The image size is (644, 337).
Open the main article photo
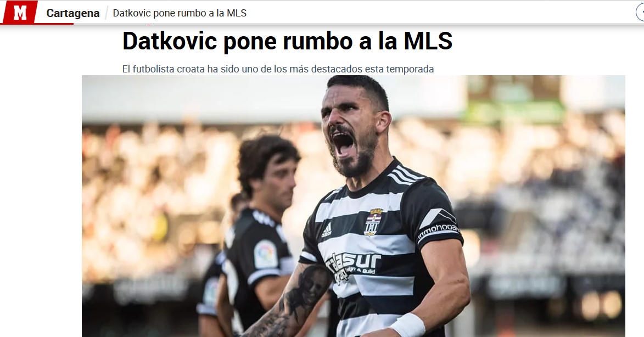(353, 206)
